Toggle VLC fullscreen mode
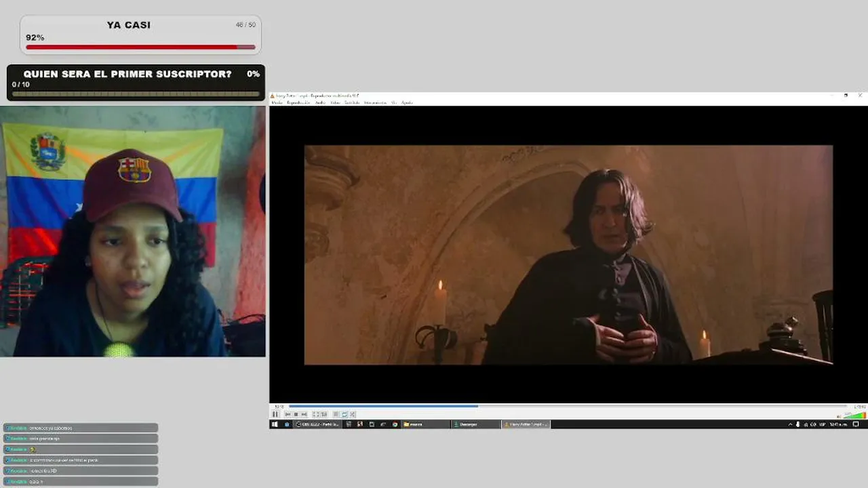The height and width of the screenshot is (488, 868). (315, 414)
